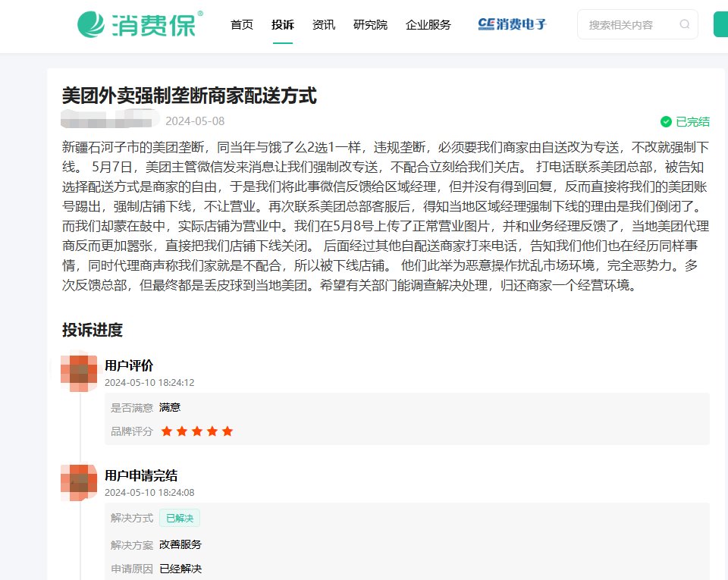Go to the 资讯 section
Image resolution: width=728 pixels, height=580 pixels.
click(324, 24)
